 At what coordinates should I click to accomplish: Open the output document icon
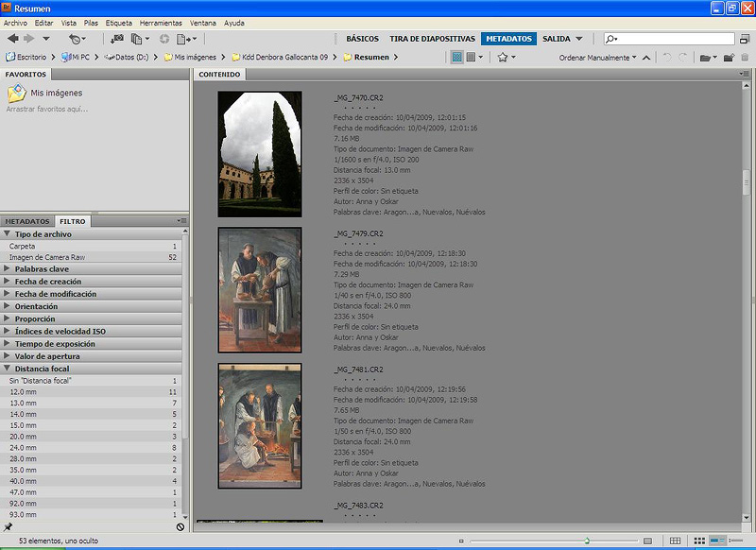click(x=186, y=39)
